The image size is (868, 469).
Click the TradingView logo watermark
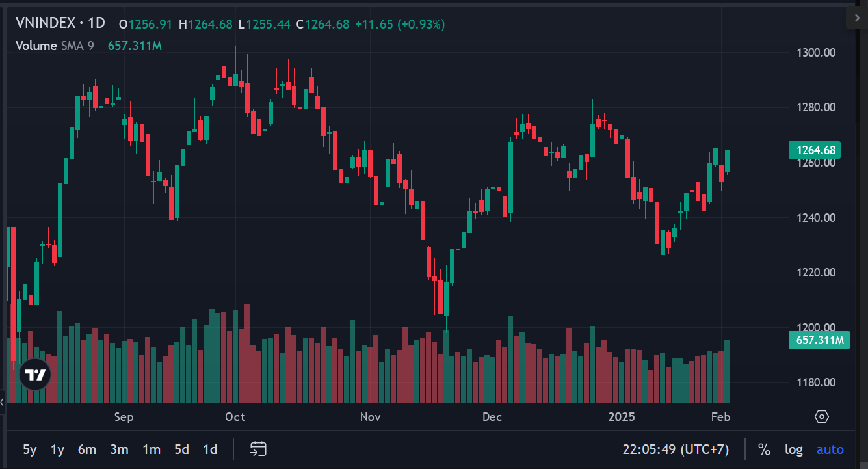tap(34, 374)
